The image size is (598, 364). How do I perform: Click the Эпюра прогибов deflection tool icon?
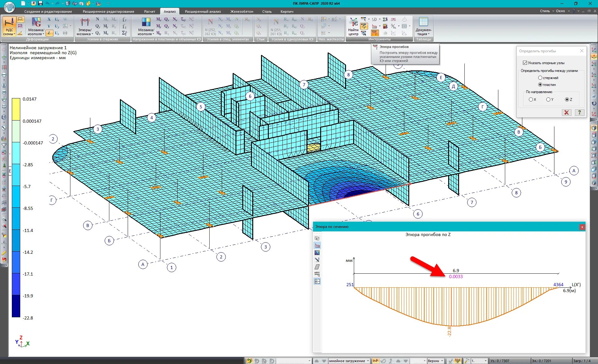pyautogui.click(x=375, y=33)
